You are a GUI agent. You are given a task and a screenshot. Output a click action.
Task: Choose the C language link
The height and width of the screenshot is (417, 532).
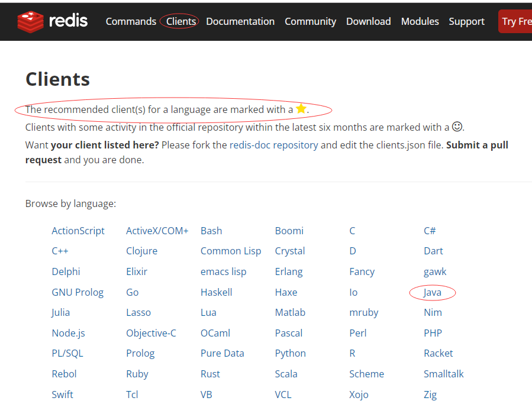tap(352, 231)
